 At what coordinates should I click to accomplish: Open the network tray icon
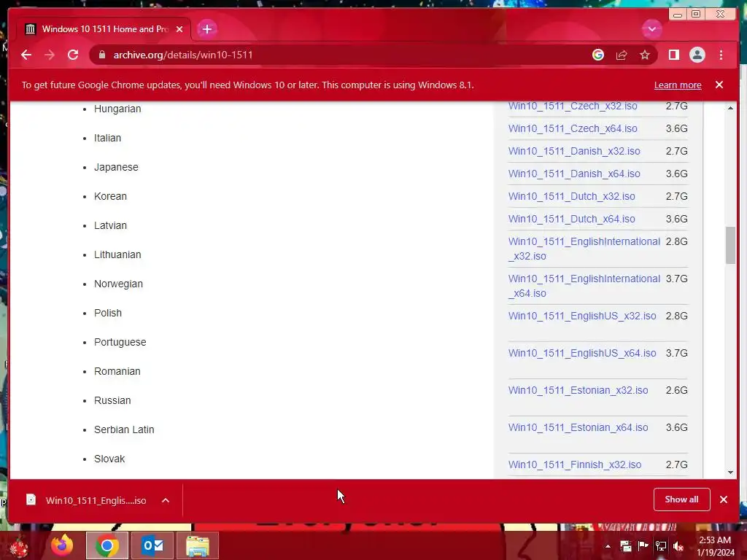[x=660, y=546]
